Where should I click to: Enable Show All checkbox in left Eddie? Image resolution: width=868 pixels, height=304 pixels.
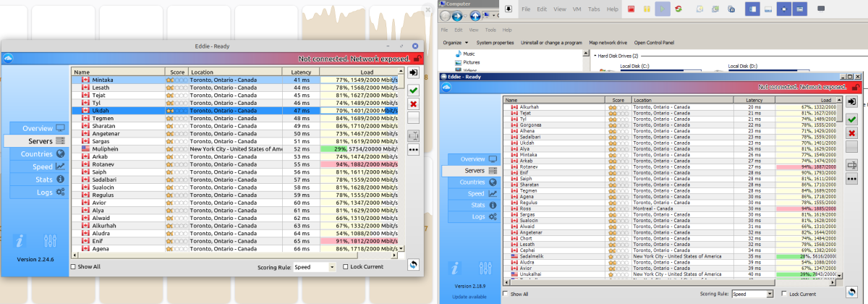(74, 267)
